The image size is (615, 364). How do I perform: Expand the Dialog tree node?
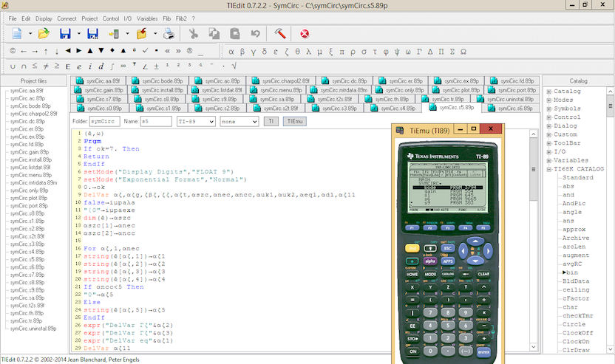pyautogui.click(x=549, y=126)
